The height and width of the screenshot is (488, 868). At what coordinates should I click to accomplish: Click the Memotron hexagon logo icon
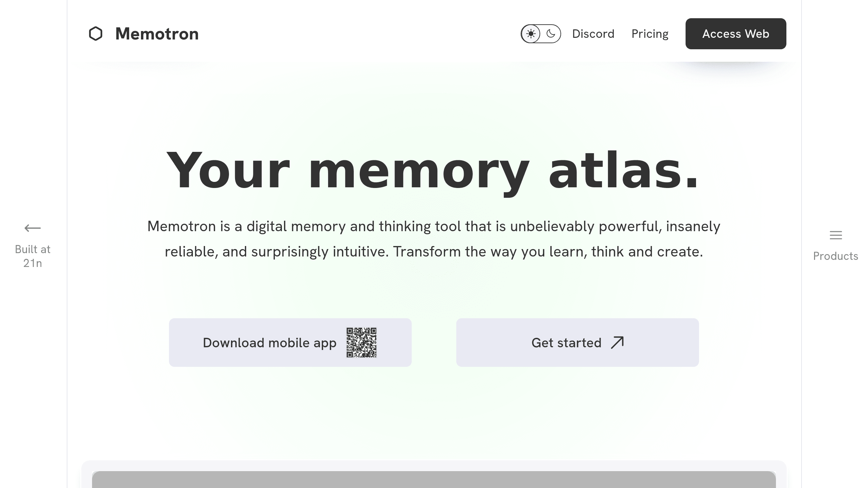95,33
